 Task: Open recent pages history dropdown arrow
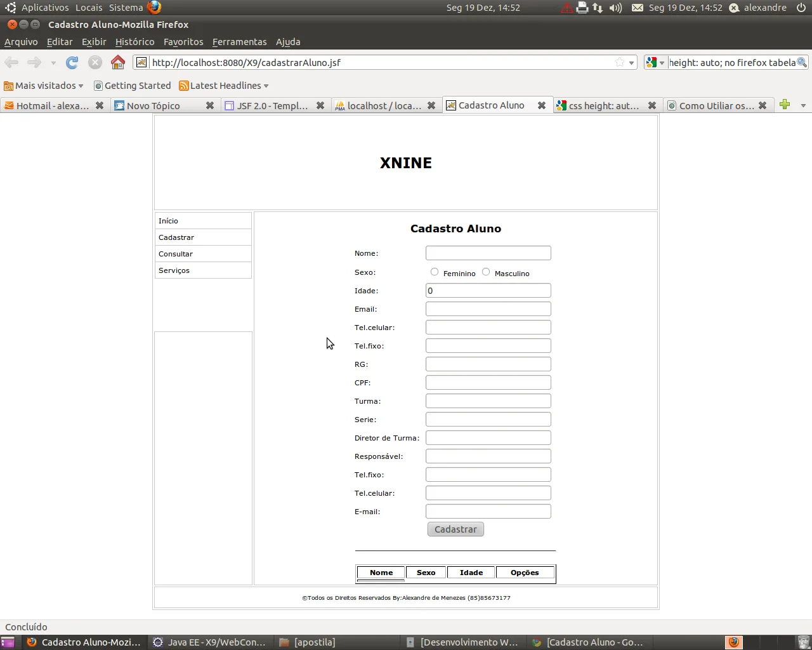53,63
